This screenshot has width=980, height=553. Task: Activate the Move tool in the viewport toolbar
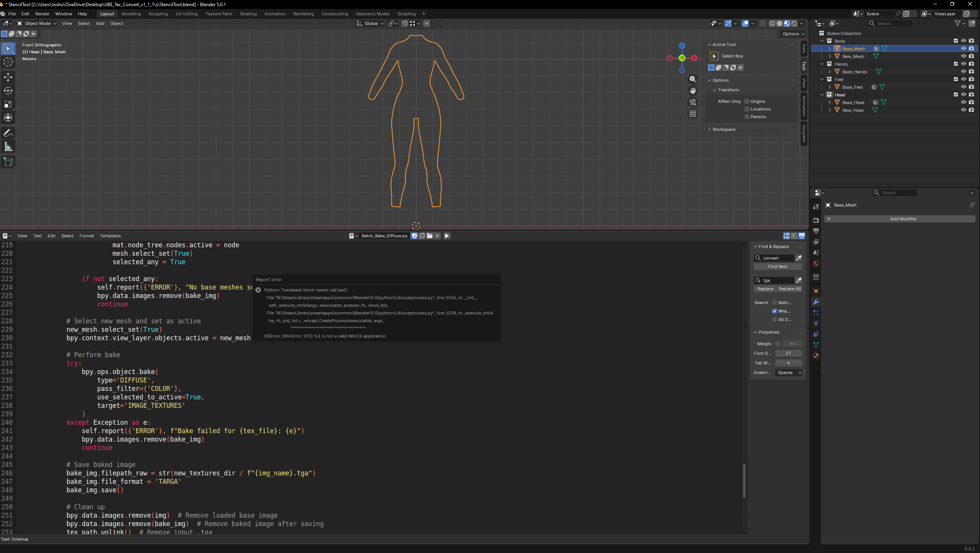pos(8,77)
